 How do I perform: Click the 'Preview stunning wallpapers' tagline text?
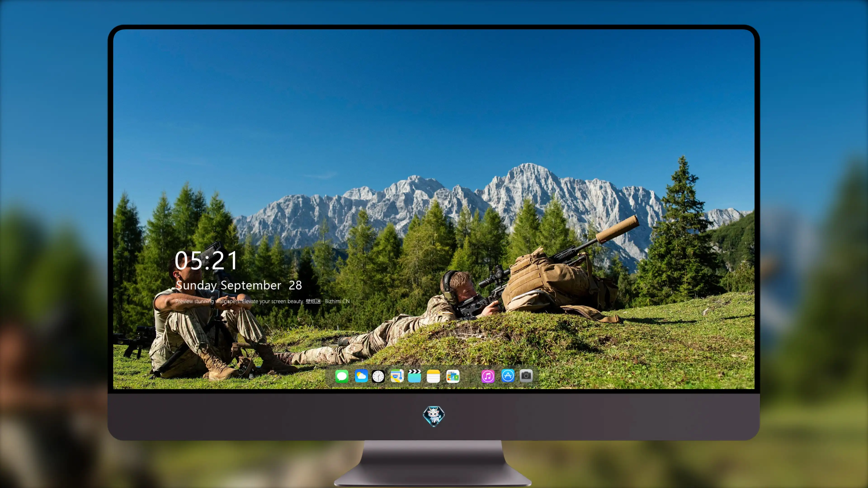pos(262,301)
